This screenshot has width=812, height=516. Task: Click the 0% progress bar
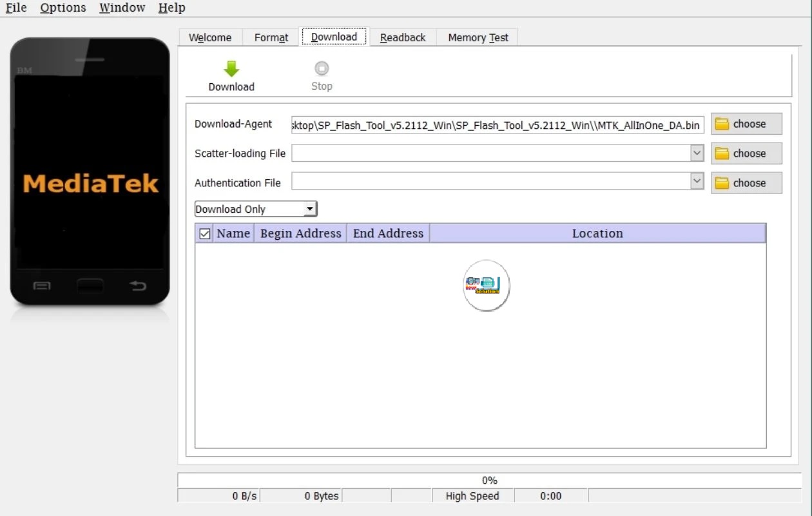[x=490, y=480]
